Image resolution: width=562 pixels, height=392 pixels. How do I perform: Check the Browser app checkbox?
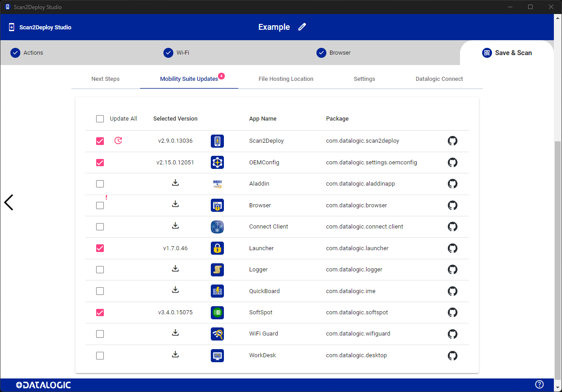tap(100, 205)
